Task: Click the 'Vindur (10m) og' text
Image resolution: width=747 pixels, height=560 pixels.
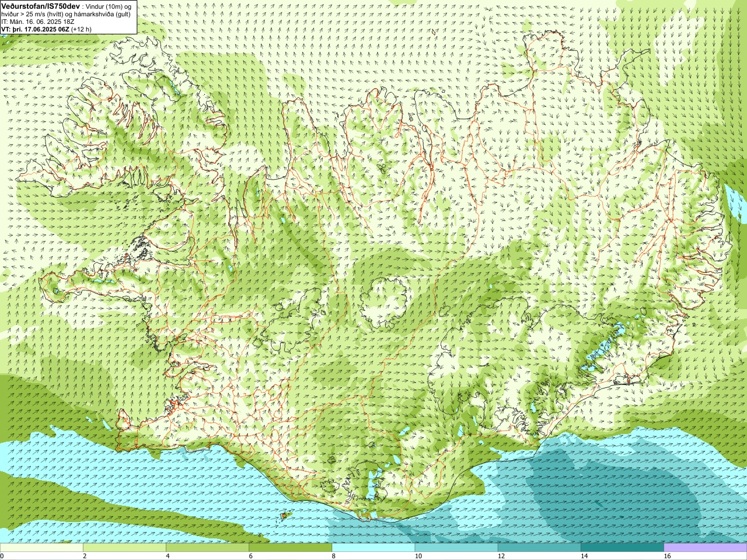Action: pos(109,6)
